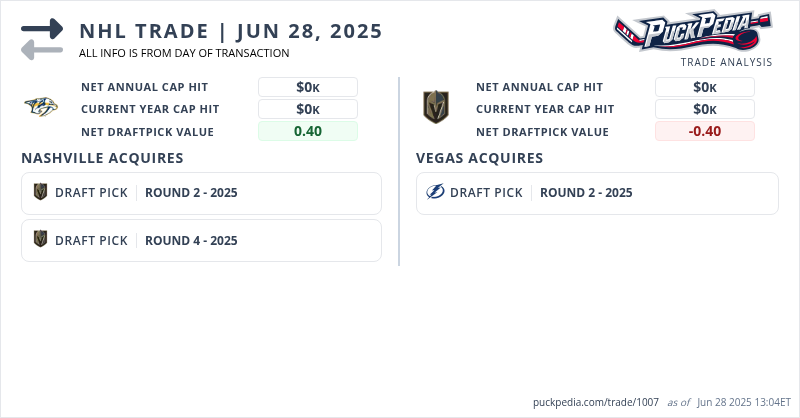This screenshot has width=800, height=418.
Task: Click Vegas logo on Round 4 pick
Action: pyautogui.click(x=41, y=240)
